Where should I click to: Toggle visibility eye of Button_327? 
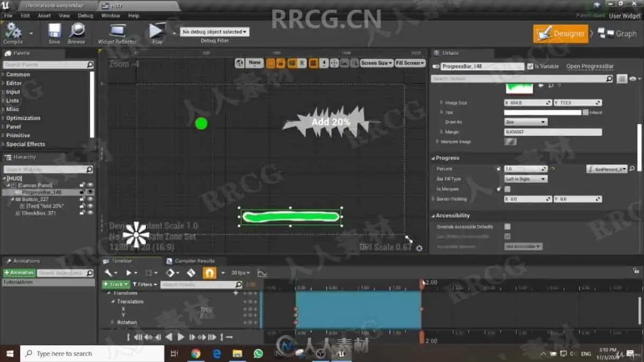90,199
